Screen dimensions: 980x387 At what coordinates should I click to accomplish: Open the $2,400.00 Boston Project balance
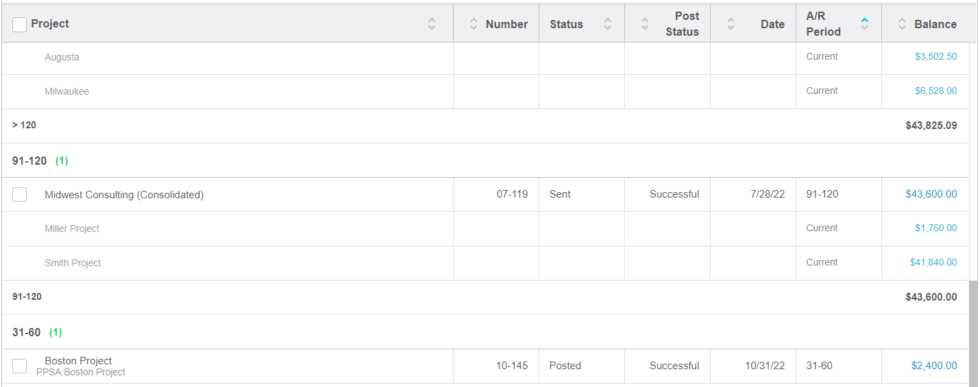pos(934,366)
